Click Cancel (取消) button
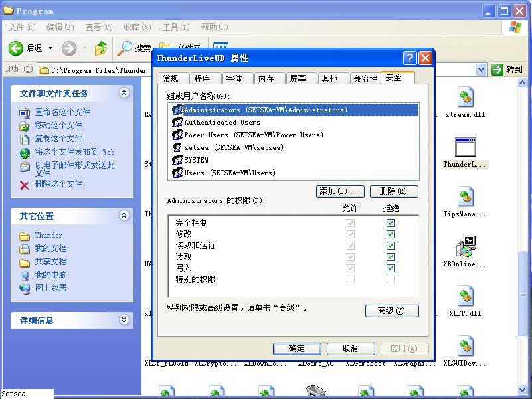The image size is (532, 399). [351, 349]
